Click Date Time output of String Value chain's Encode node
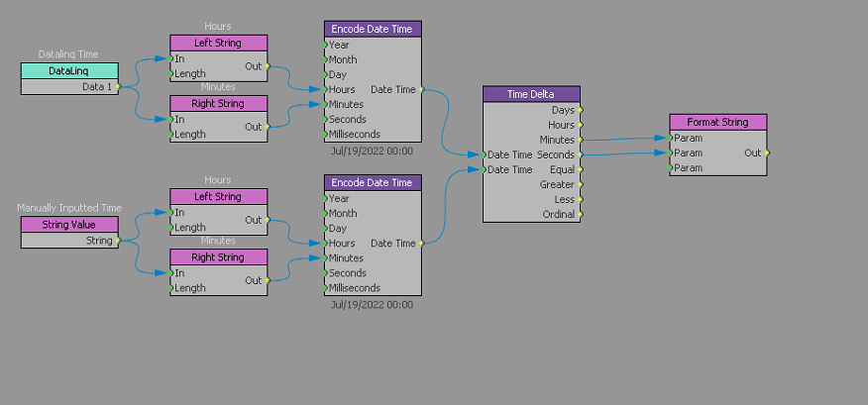 tap(421, 243)
